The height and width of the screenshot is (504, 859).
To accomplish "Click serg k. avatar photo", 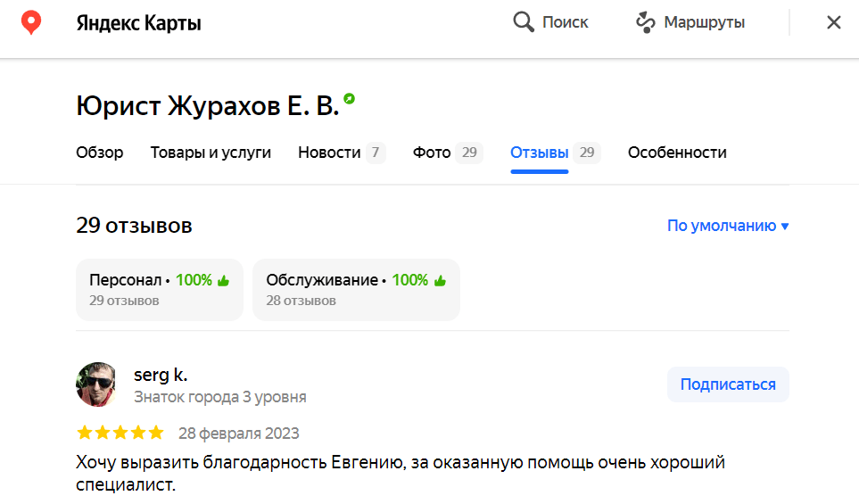I will (x=97, y=384).
